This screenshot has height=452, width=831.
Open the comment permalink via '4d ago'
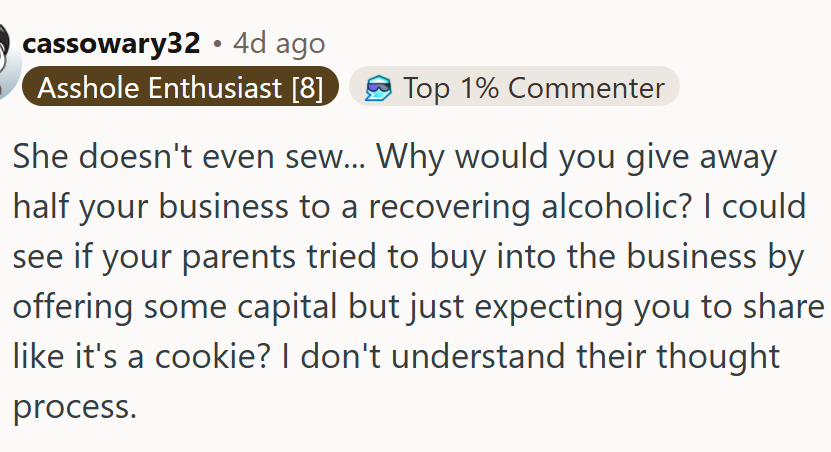click(279, 43)
